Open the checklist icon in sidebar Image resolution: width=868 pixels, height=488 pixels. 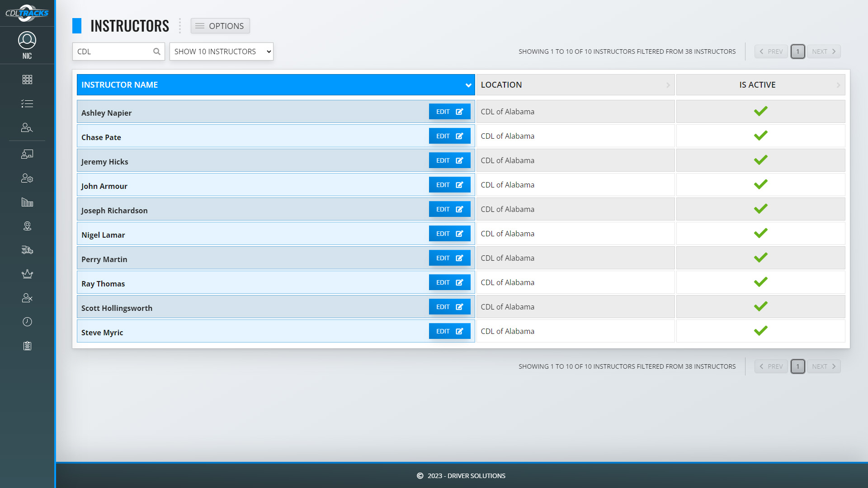[27, 103]
